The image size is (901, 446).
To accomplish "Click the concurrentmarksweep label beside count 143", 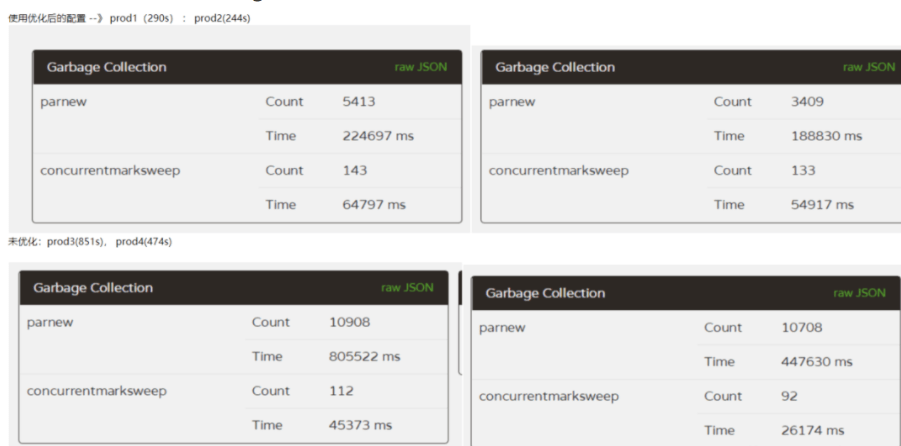I will (110, 170).
